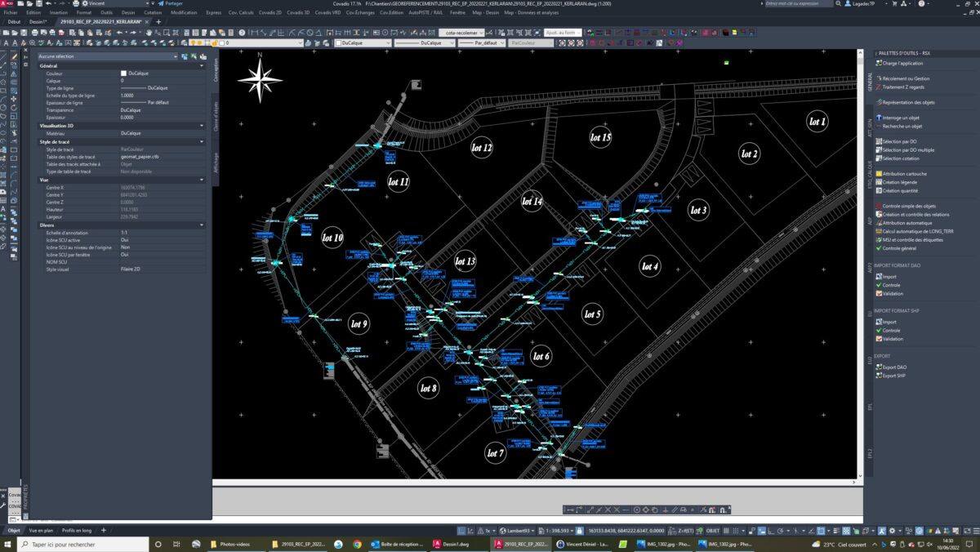This screenshot has width=980, height=552.
Task: Toggle the OBJET button in status bar
Action: point(712,531)
